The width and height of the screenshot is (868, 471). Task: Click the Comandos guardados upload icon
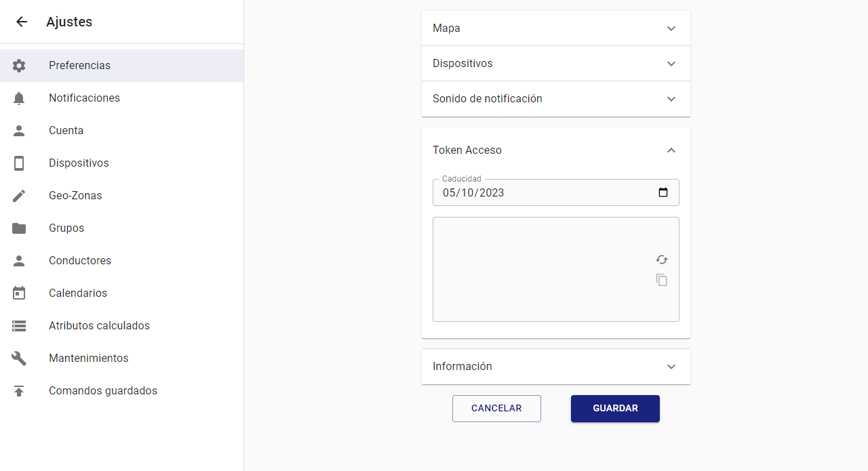point(19,391)
